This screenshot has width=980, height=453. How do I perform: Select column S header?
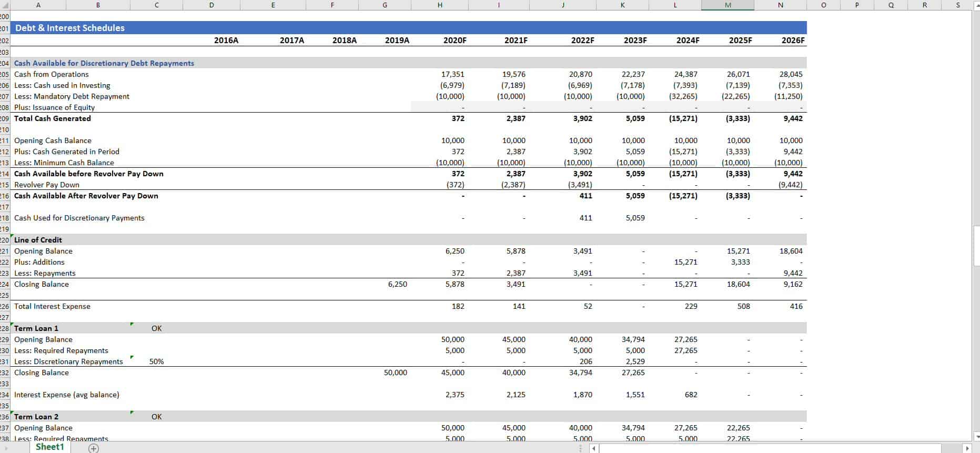click(958, 5)
